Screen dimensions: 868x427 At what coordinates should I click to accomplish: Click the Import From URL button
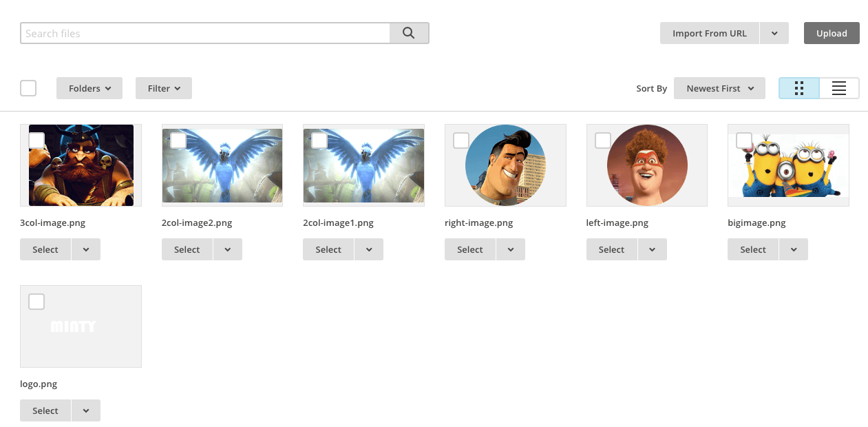(709, 33)
